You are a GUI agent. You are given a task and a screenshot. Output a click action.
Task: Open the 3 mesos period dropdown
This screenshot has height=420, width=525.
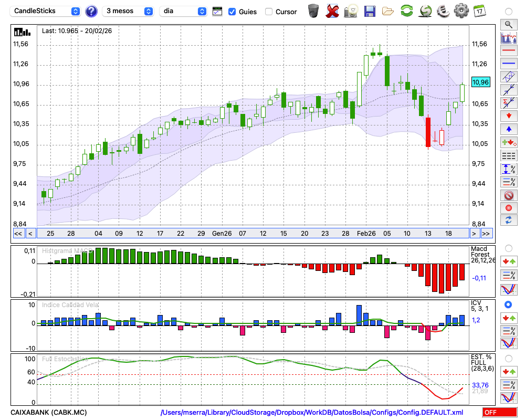[128, 11]
